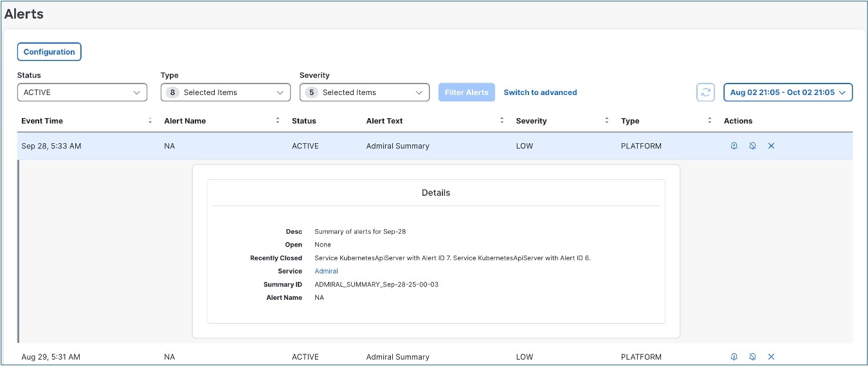Mute the Sep 28 alert using crossed-bell icon
Viewport: 868px width, 366px height.
tap(752, 146)
